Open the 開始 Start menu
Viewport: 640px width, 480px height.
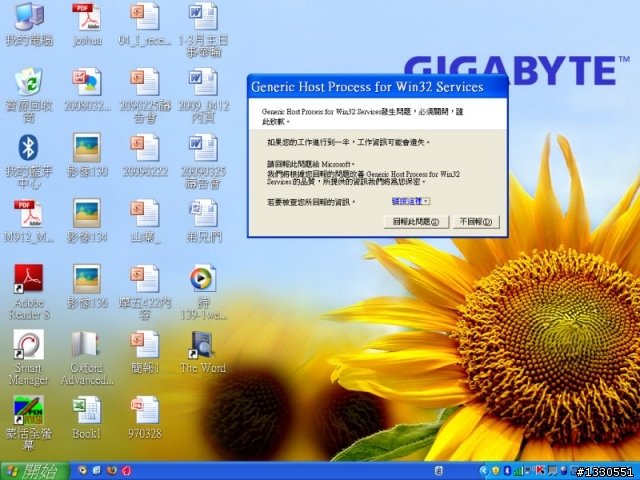[x=34, y=471]
